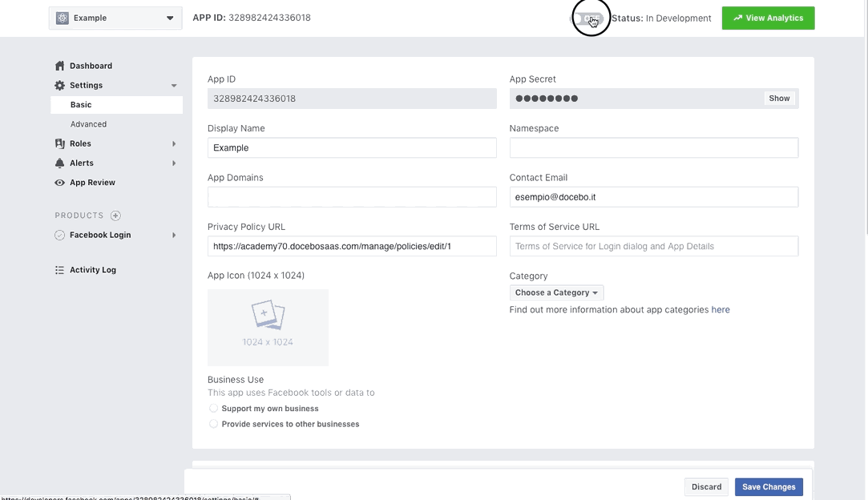This screenshot has width=868, height=500.
Task: Open the Advanced settings item
Action: pyautogui.click(x=89, y=124)
